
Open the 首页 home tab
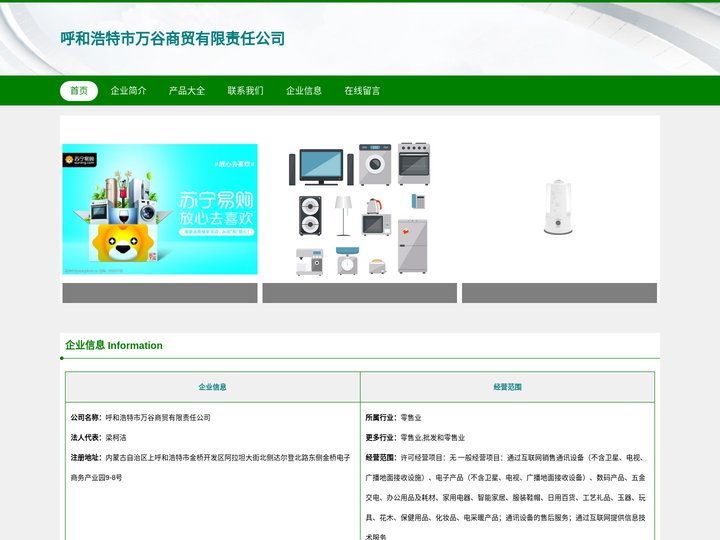coord(79,90)
